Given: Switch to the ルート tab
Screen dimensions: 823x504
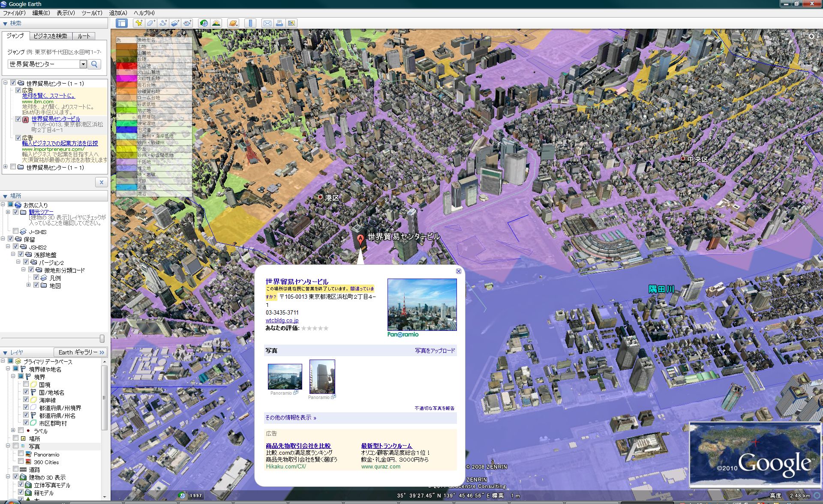Looking at the screenshot, I should (84, 36).
